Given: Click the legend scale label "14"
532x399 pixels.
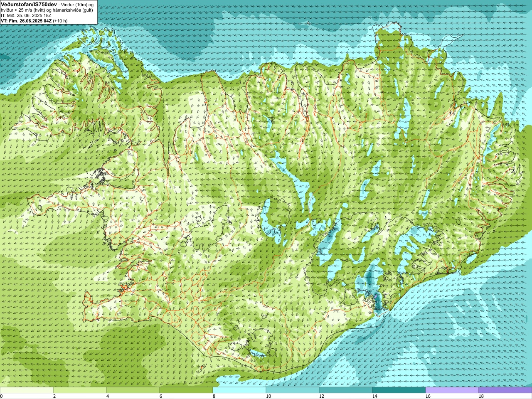Looking at the screenshot, I should click(x=374, y=396).
